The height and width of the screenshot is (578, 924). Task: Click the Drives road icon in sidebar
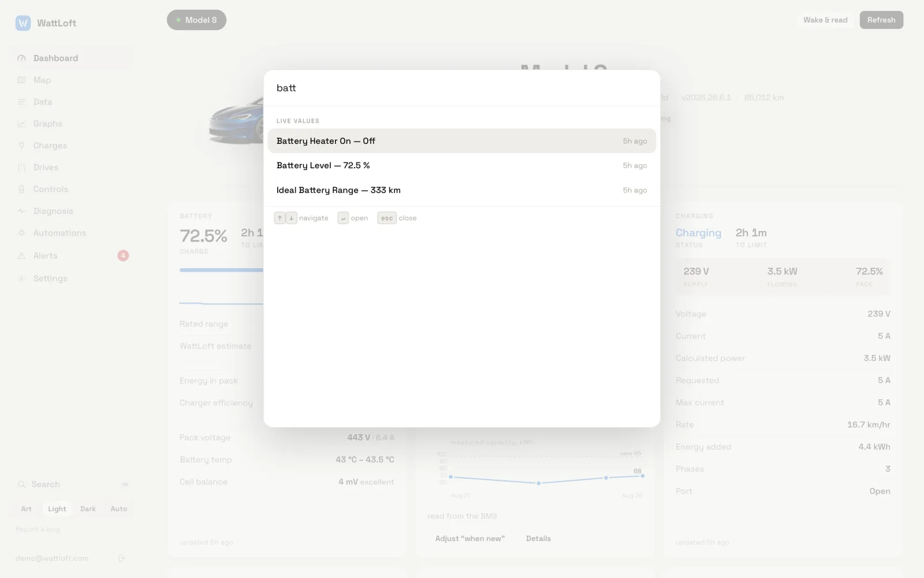pyautogui.click(x=21, y=168)
